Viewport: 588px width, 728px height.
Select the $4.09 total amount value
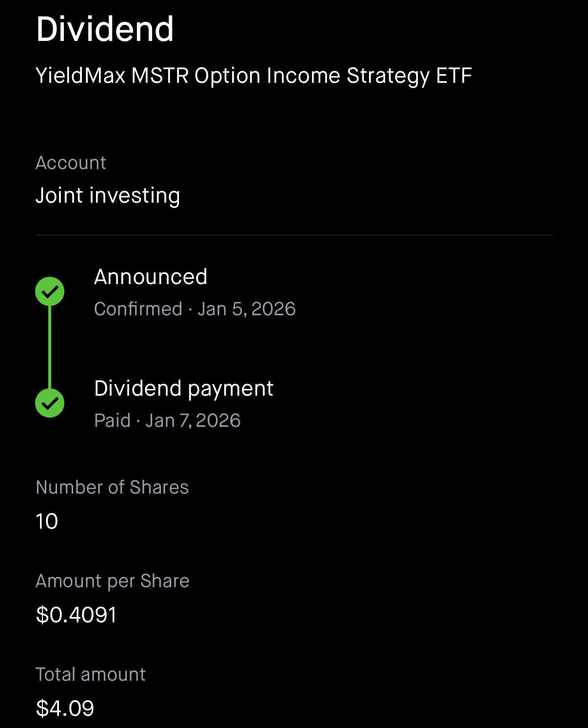pyautogui.click(x=65, y=709)
